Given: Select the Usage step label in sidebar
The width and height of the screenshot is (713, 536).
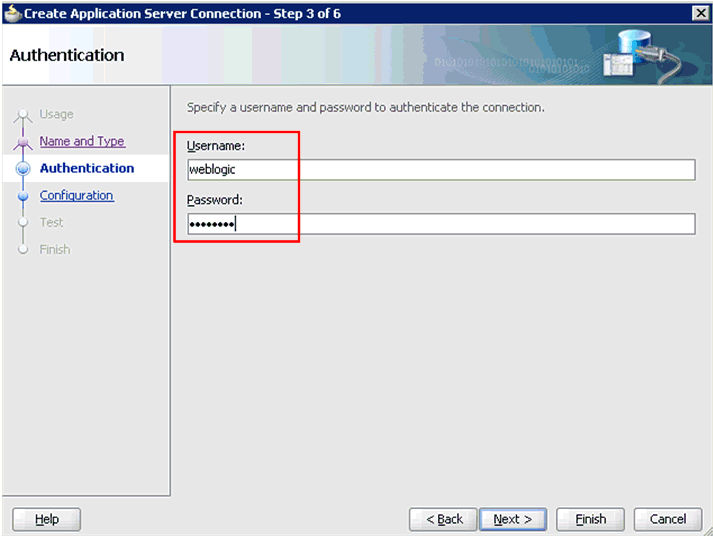Looking at the screenshot, I should coord(57,115).
